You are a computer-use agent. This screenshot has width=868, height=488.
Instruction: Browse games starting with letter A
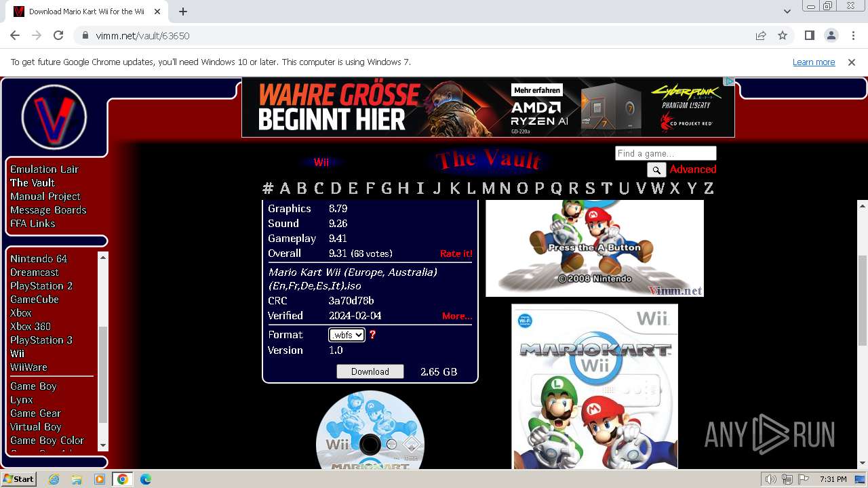click(285, 188)
